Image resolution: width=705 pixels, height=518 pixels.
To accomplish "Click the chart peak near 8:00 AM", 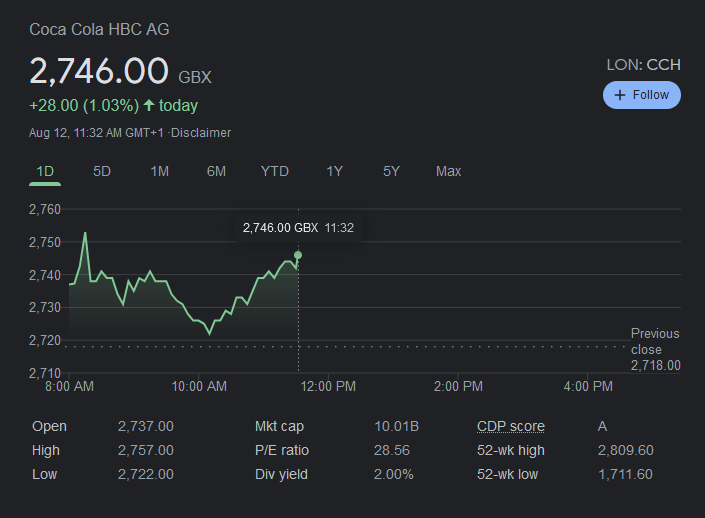I will [85, 233].
